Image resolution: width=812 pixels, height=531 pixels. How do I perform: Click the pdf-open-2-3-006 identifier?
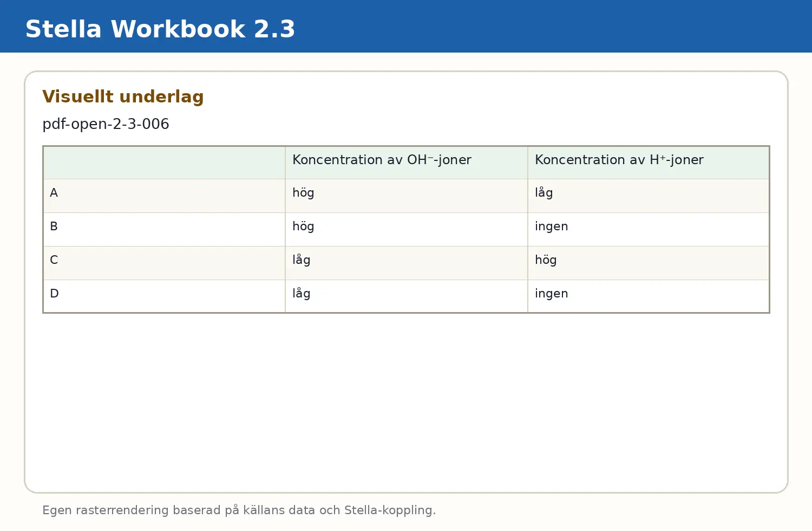click(x=106, y=124)
